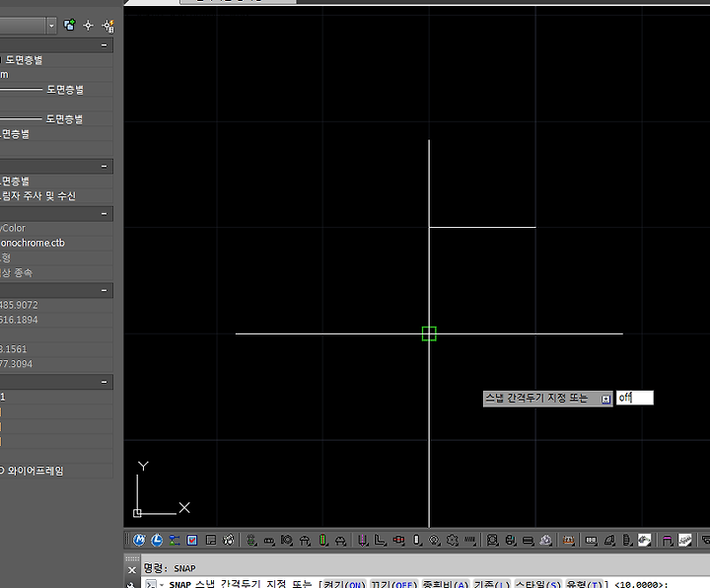The width and height of the screenshot is (710, 588).
Task: Click the 485.9072 value row
Action: point(56,305)
